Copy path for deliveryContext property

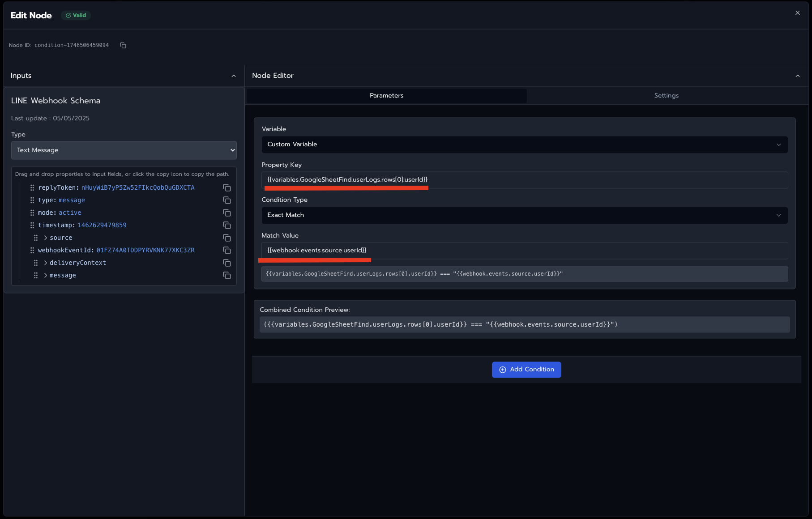227,263
